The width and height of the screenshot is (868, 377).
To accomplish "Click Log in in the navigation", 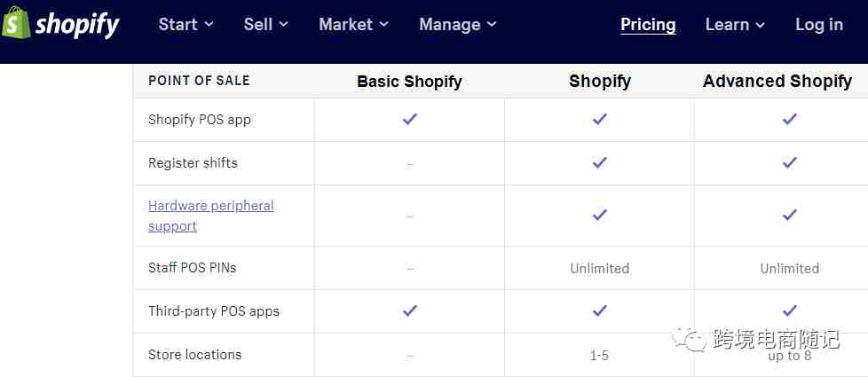I will click(818, 24).
